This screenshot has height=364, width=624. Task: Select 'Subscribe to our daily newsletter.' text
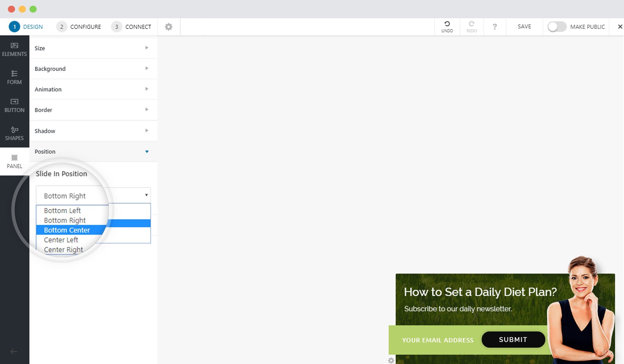coord(458,309)
